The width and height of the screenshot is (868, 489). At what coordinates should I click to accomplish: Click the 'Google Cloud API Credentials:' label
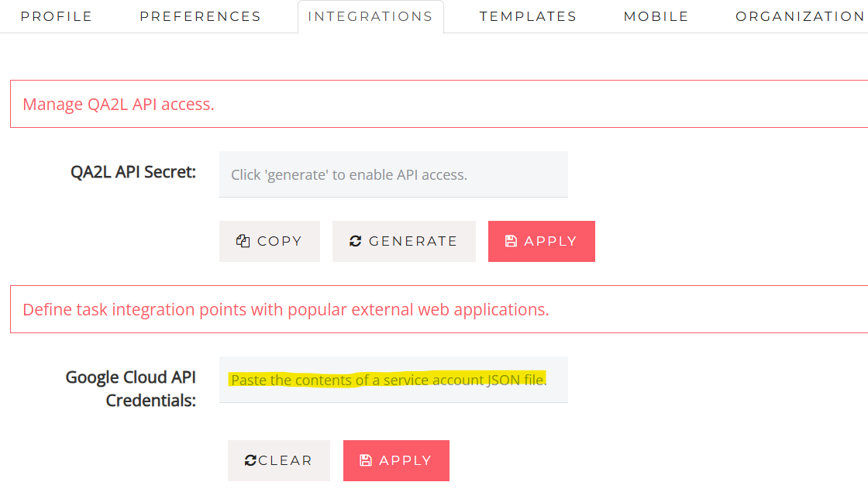[x=131, y=388]
